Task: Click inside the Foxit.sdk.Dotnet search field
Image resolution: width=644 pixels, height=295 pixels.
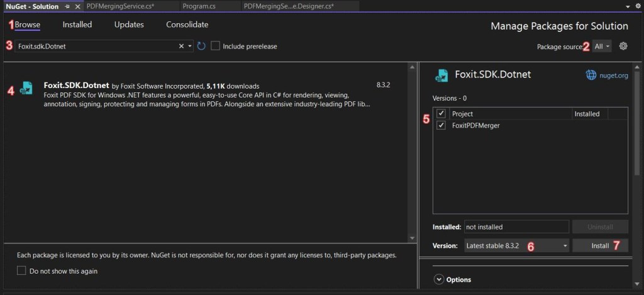Action: coord(96,46)
